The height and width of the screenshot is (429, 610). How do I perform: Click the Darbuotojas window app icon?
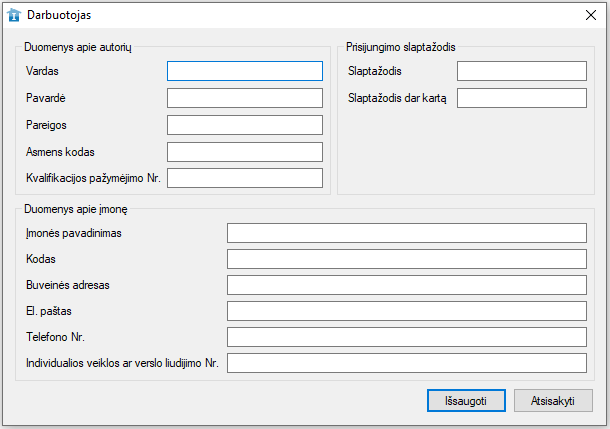[14, 15]
